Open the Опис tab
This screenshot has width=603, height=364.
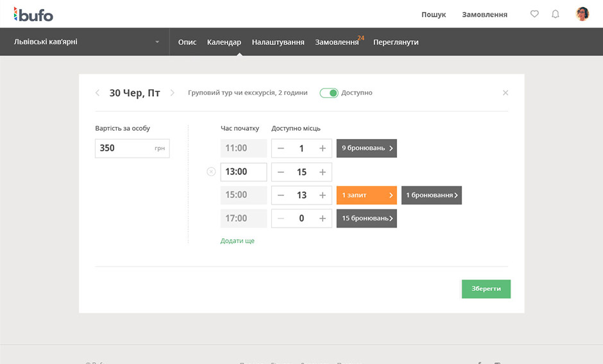pyautogui.click(x=187, y=42)
